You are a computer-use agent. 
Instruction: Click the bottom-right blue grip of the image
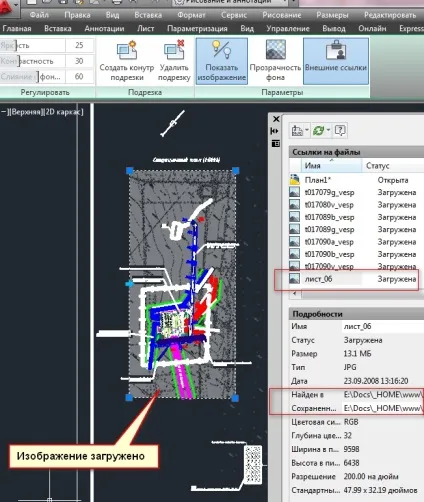pos(235,398)
